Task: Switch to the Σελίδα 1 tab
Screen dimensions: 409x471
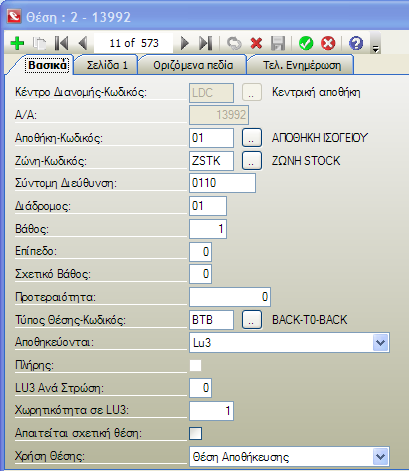Action: click(107, 65)
